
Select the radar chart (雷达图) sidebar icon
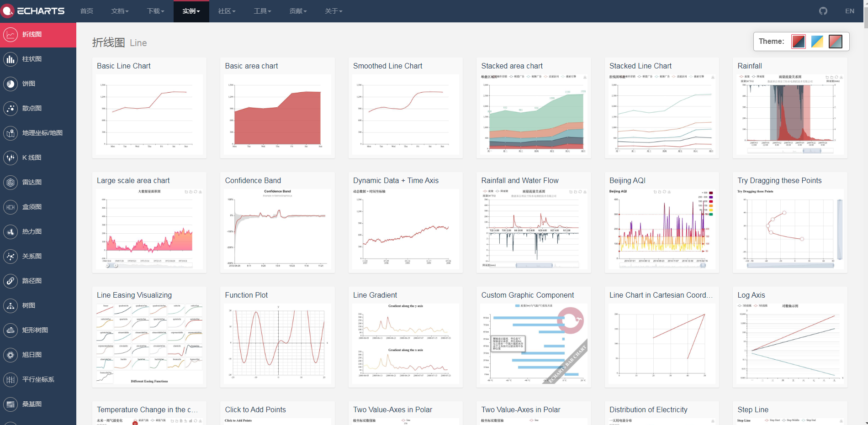coord(11,182)
